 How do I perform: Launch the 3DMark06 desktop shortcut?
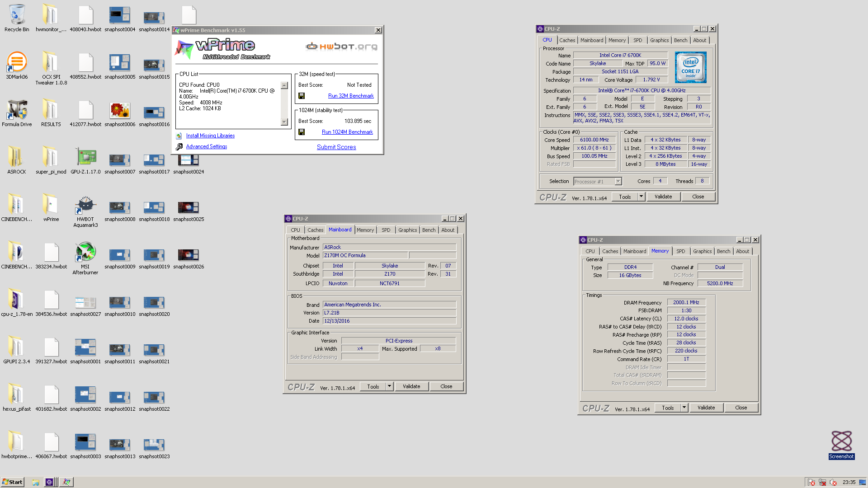point(17,66)
